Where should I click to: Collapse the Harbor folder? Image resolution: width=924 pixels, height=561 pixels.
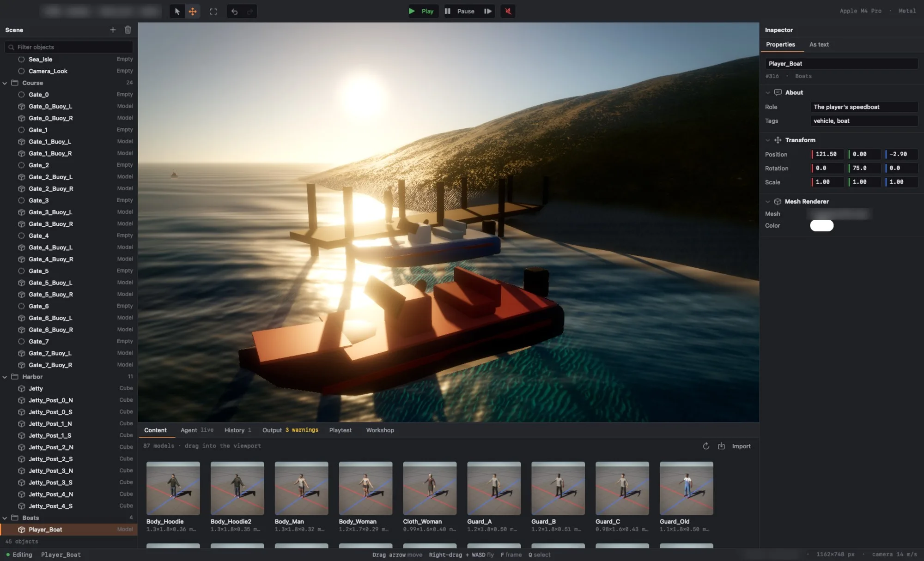pos(5,377)
